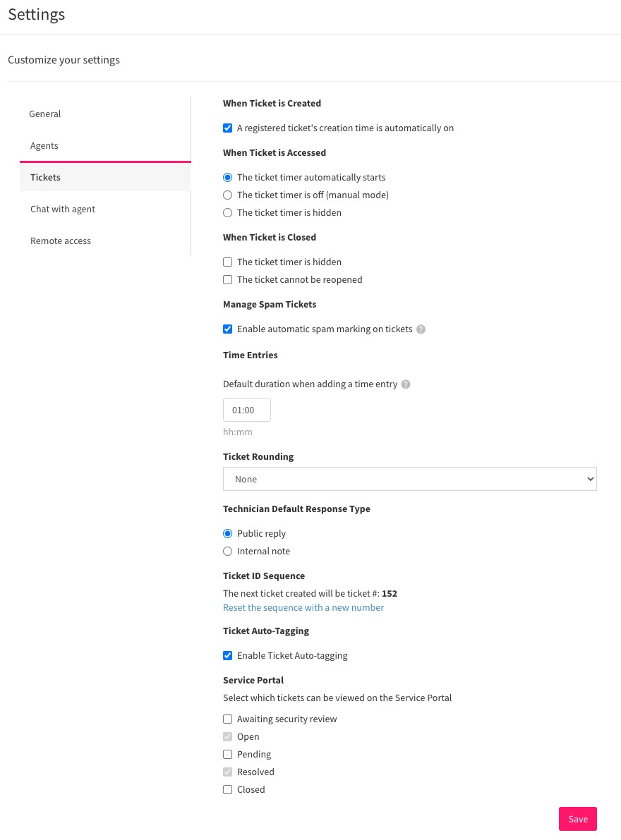This screenshot has width=621, height=840.
Task: Click the default duration time field
Action: (x=246, y=410)
